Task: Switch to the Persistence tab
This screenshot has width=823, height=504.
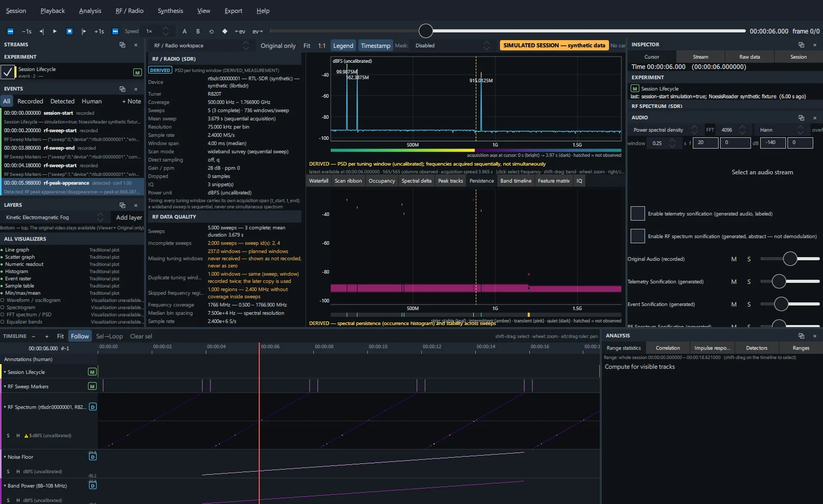Action: pyautogui.click(x=481, y=181)
